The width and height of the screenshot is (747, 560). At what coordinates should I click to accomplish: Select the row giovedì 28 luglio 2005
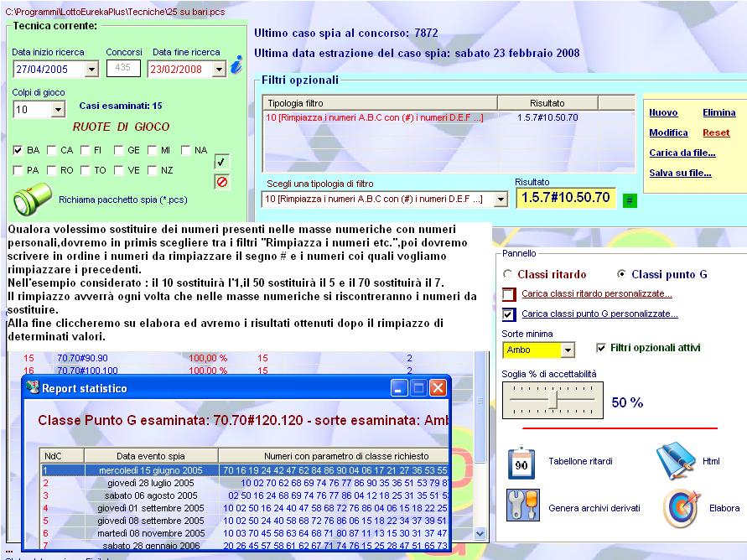point(245,483)
